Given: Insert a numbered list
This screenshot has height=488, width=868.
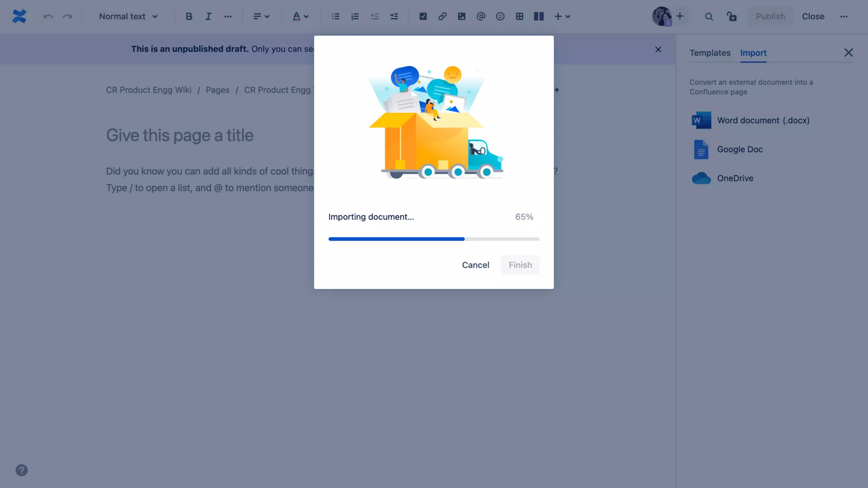Looking at the screenshot, I should point(355,17).
